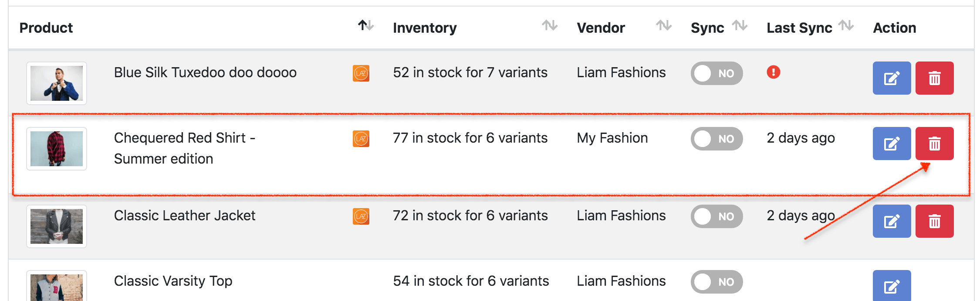This screenshot has height=301, width=980.
Task: Click the red sync error alert icon
Action: (x=773, y=72)
